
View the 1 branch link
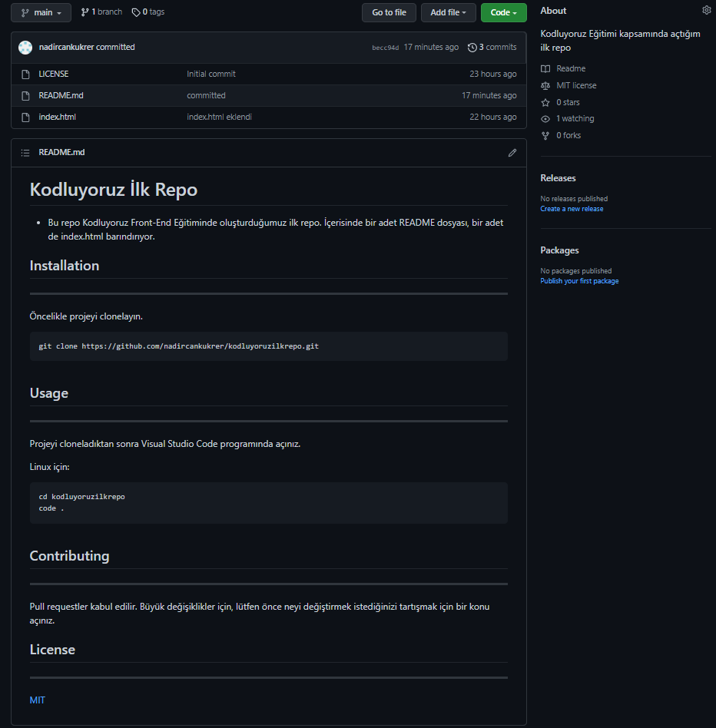pos(101,12)
